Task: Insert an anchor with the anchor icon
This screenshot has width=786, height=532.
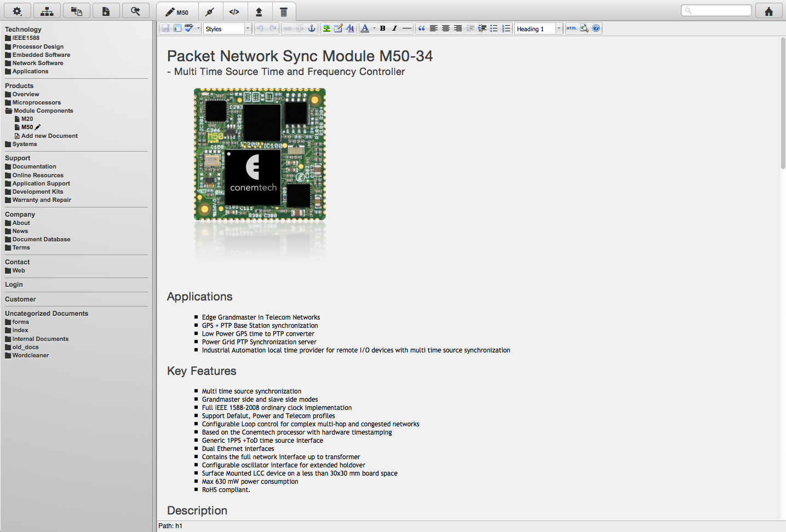Action: pyautogui.click(x=312, y=28)
